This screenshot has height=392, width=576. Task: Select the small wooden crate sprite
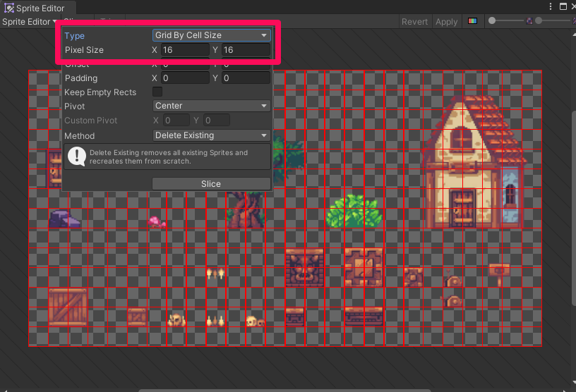pos(137,317)
